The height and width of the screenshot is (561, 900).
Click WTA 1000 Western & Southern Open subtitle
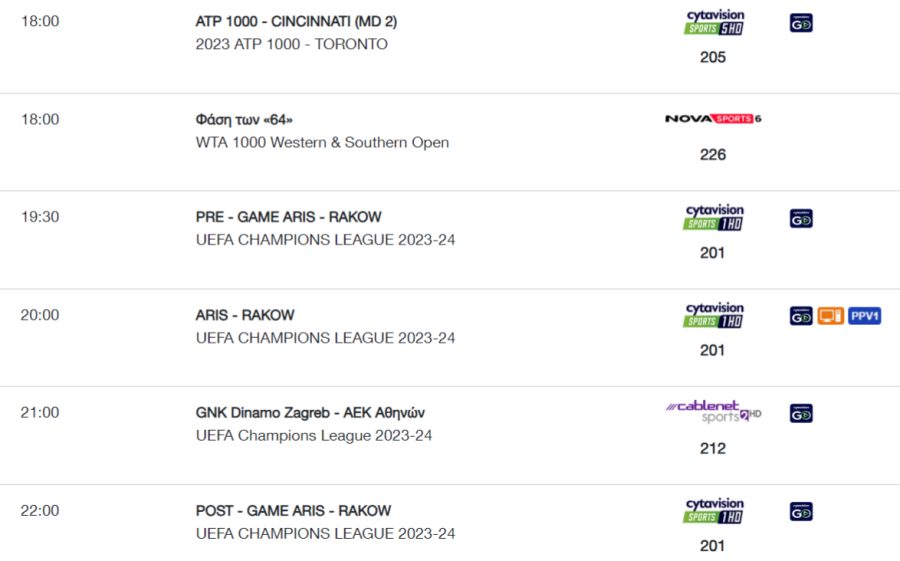point(322,142)
